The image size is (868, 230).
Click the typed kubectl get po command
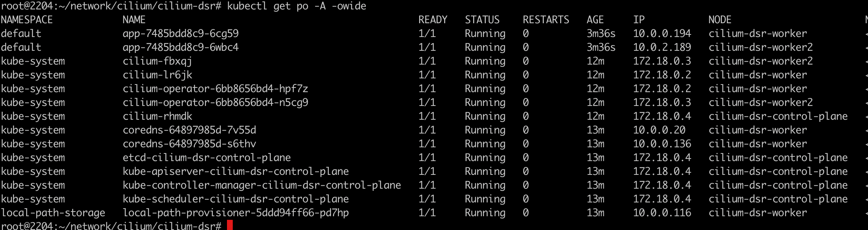[297, 6]
